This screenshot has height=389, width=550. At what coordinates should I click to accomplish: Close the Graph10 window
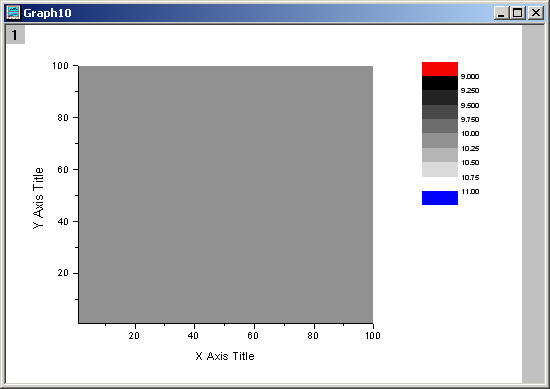[x=536, y=13]
